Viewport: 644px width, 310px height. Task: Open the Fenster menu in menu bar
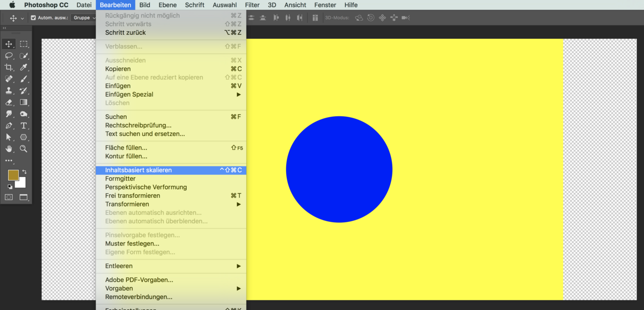click(x=325, y=5)
